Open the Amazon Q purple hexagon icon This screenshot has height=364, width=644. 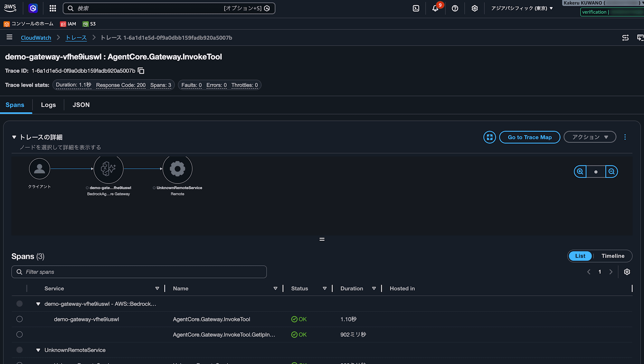tap(33, 8)
